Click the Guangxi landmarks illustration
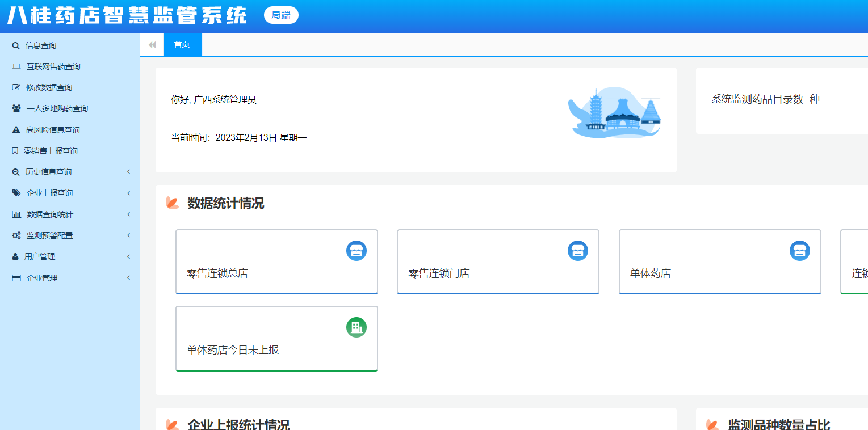The height and width of the screenshot is (430, 868). click(x=615, y=112)
